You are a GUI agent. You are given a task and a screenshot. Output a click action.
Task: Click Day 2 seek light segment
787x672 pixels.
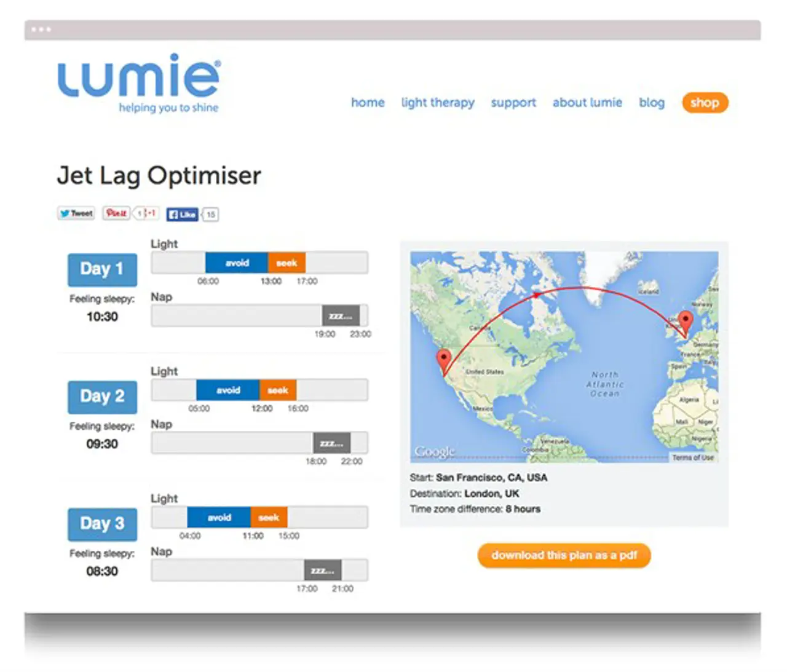coord(278,390)
